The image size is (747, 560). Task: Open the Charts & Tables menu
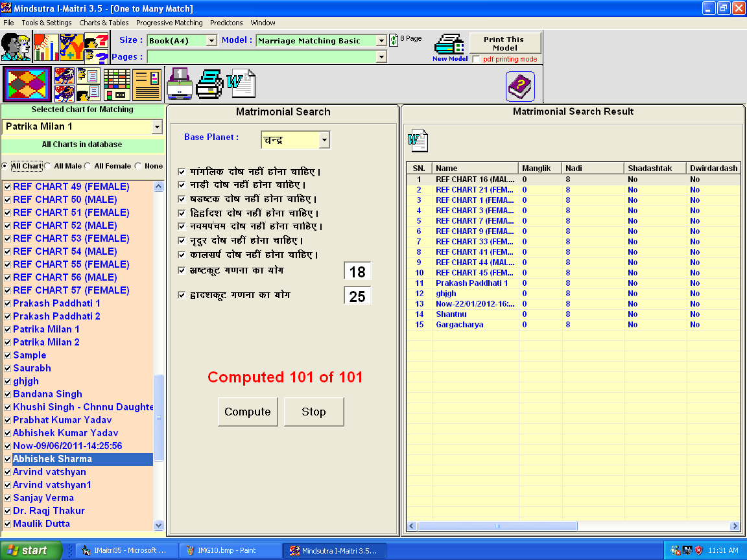(x=104, y=23)
